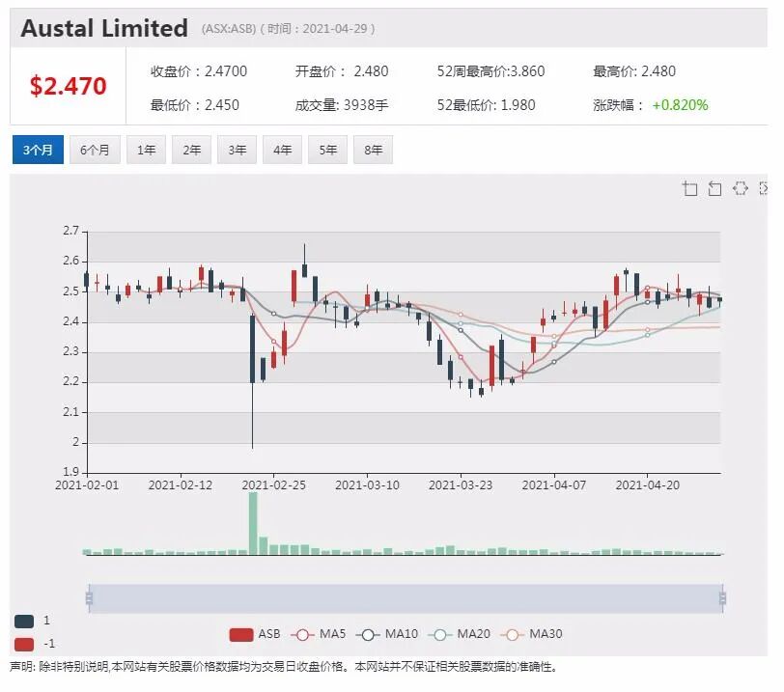Grab the left data zoom slider handle
This screenshot has height=692, width=784.
[90, 598]
